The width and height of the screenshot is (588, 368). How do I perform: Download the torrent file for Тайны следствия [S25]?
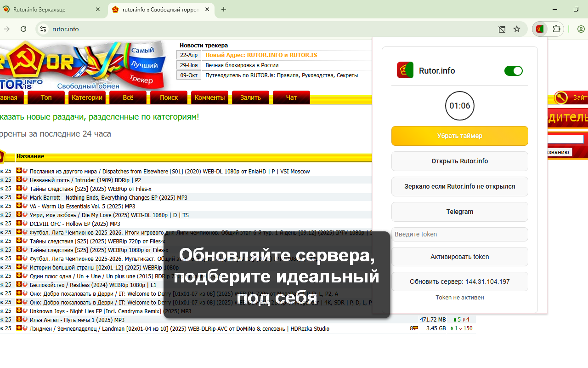(x=18, y=189)
